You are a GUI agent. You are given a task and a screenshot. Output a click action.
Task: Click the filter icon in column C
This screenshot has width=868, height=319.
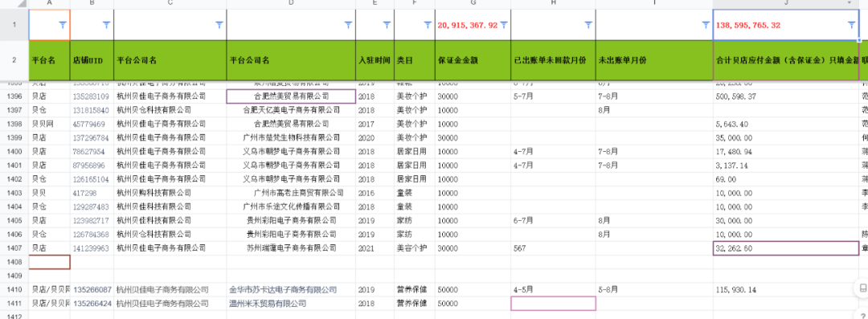219,25
